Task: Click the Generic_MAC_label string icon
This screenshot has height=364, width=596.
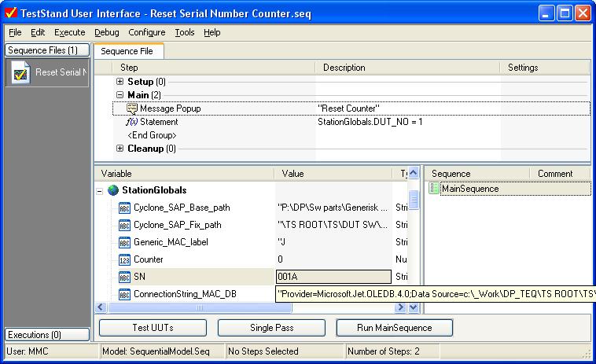Action: (124, 242)
